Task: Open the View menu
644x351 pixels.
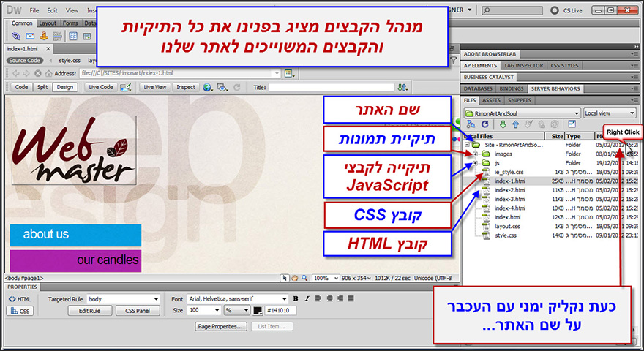Action: 72,10
